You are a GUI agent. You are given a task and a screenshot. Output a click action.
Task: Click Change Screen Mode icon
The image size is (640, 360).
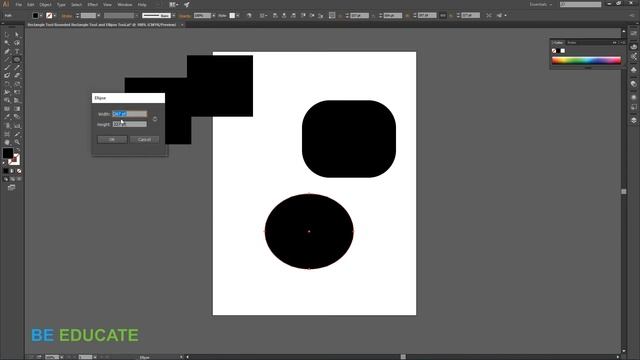pos(11,187)
